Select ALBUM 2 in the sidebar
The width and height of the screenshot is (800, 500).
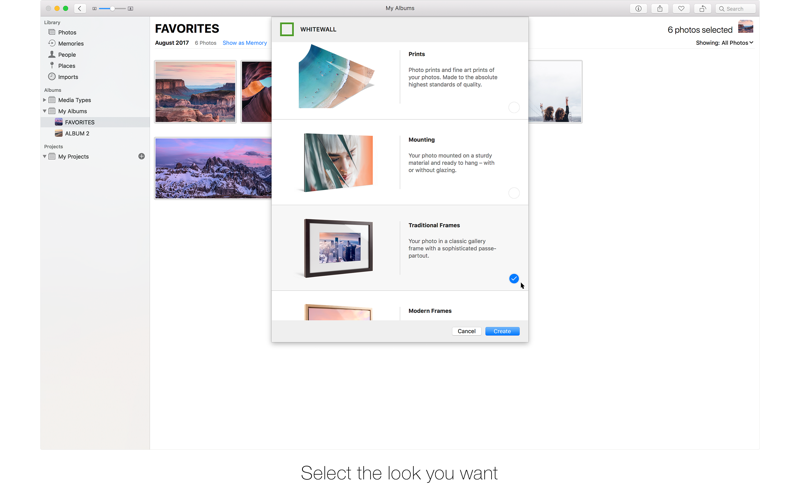coord(77,134)
